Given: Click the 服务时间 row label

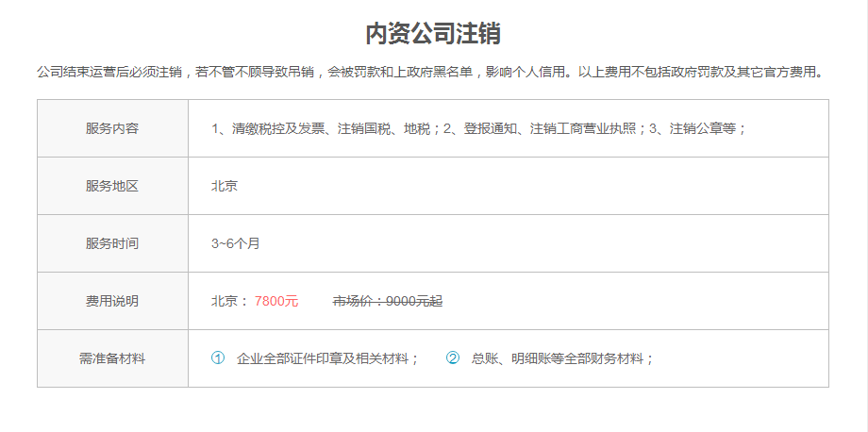Looking at the screenshot, I should 112,243.
